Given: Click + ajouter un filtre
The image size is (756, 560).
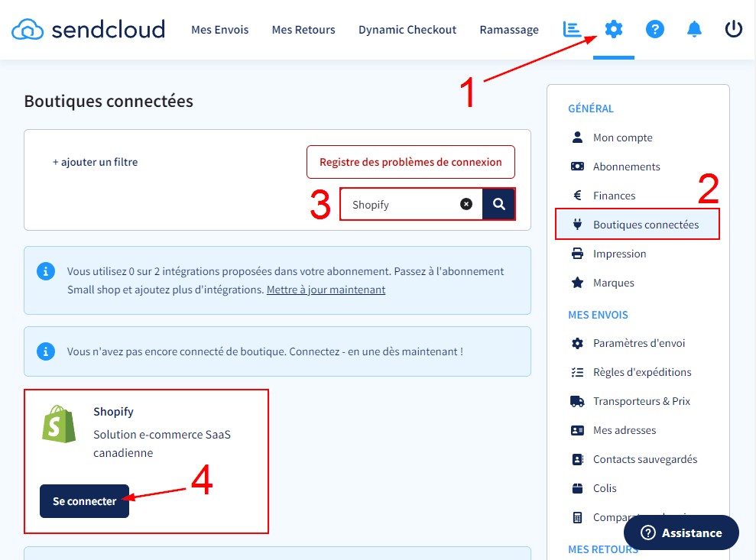Looking at the screenshot, I should click(x=95, y=162).
